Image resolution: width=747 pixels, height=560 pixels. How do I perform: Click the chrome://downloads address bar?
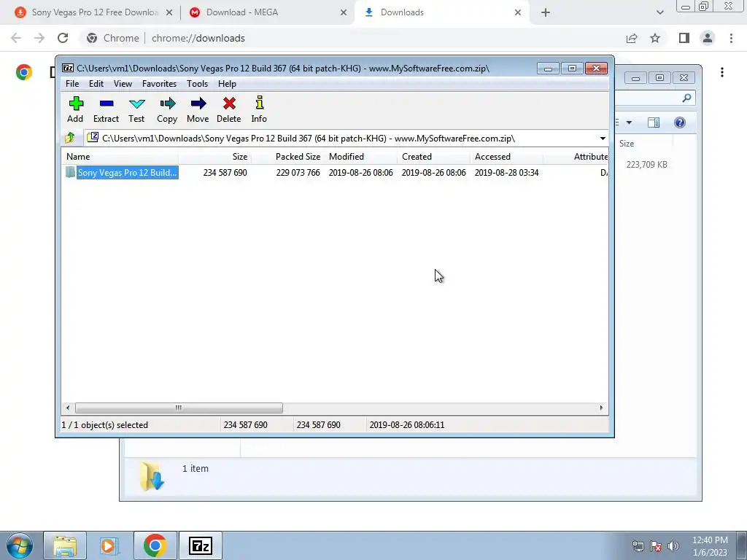tap(352, 38)
